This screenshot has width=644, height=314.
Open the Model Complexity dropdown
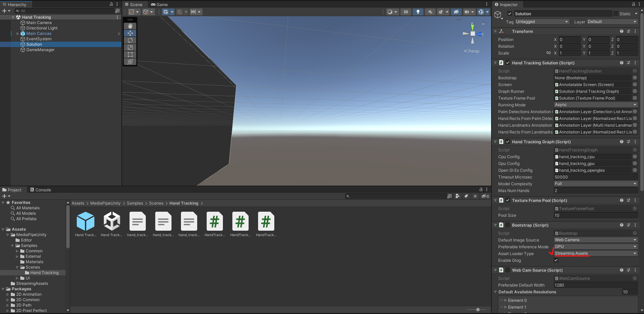596,184
